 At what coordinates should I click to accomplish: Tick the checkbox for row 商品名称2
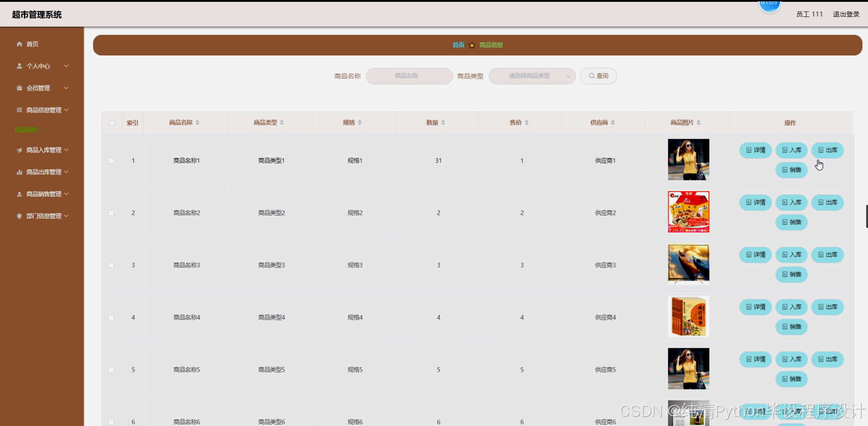(111, 213)
